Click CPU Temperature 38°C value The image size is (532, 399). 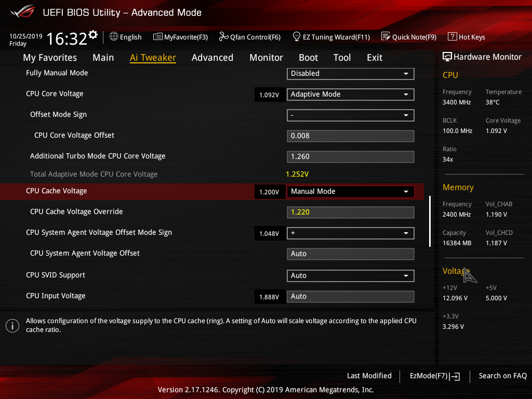pos(493,102)
